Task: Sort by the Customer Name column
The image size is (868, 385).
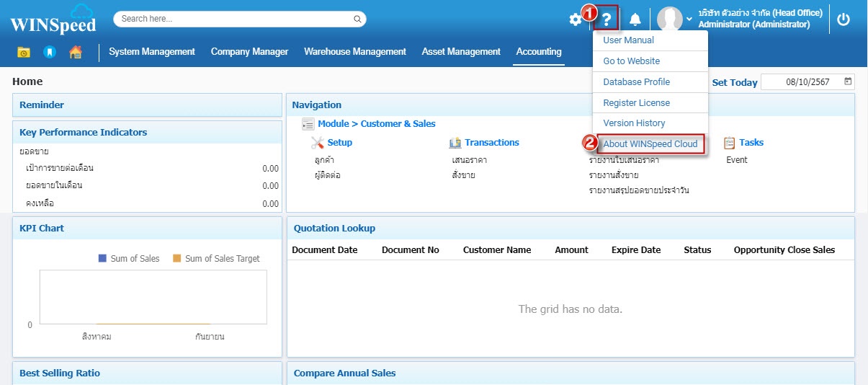Action: point(497,250)
